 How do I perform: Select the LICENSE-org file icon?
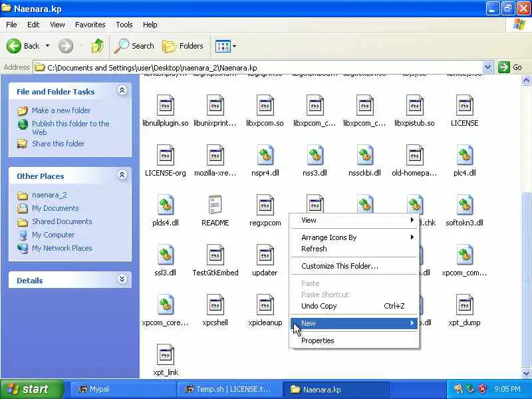click(x=165, y=156)
